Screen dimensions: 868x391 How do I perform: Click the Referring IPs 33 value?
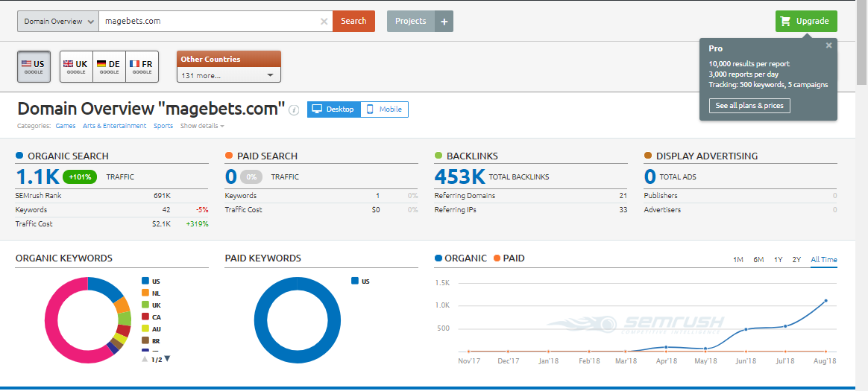[623, 210]
